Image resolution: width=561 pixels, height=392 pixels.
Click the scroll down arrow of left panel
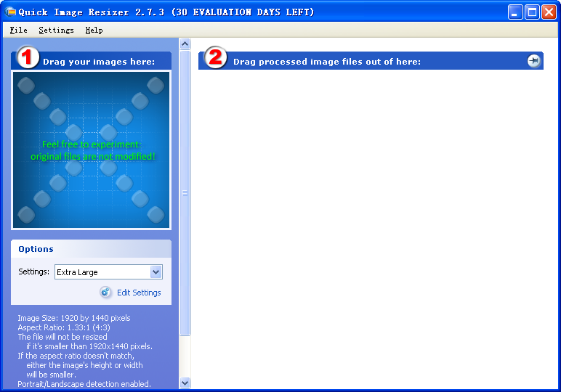point(185,383)
